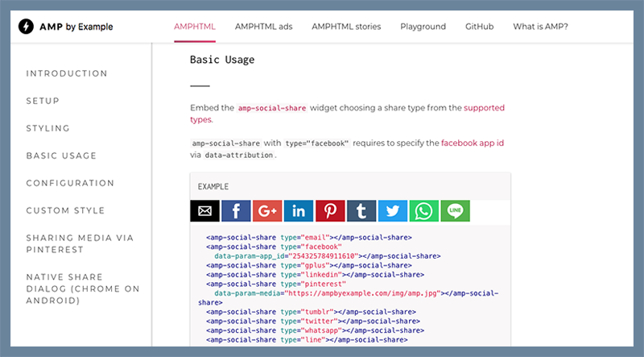Switch to the AMPHTML ads tab

[263, 27]
